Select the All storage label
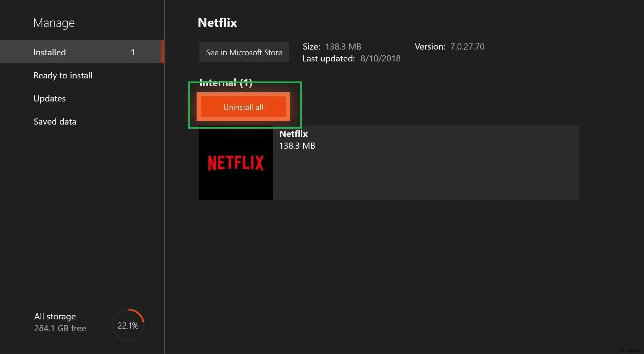This screenshot has height=354, width=644. (54, 316)
